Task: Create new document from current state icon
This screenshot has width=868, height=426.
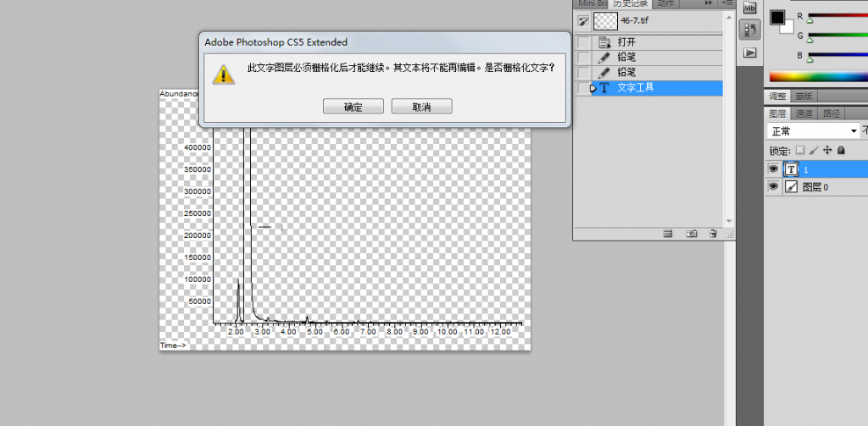Action: [x=668, y=234]
